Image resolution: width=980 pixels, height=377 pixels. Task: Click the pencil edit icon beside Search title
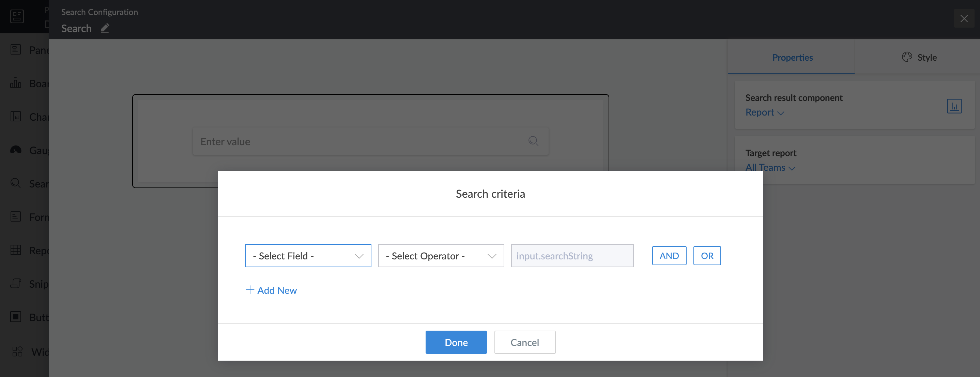(105, 28)
